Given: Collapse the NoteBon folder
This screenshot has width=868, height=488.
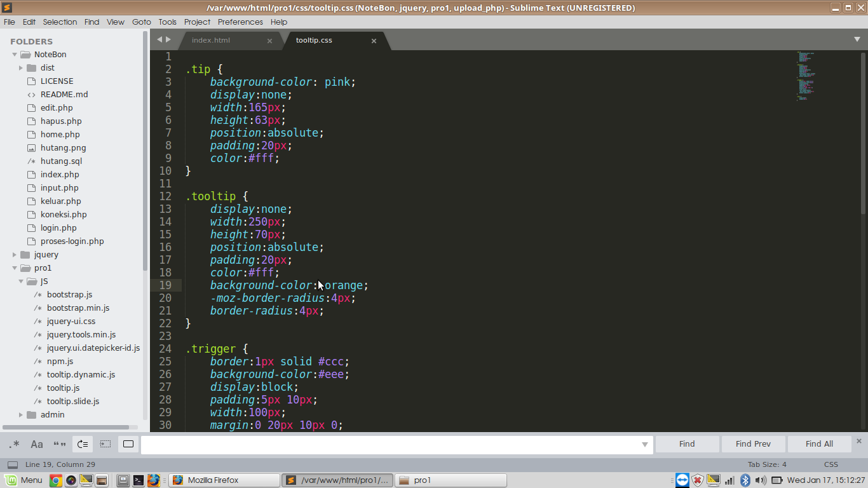Looking at the screenshot, I should [15, 55].
